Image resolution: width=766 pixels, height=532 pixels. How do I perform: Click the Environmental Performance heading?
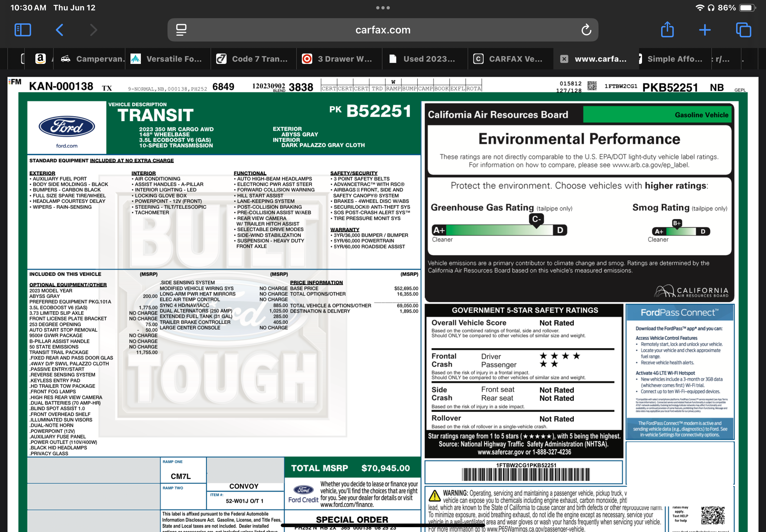click(579, 139)
